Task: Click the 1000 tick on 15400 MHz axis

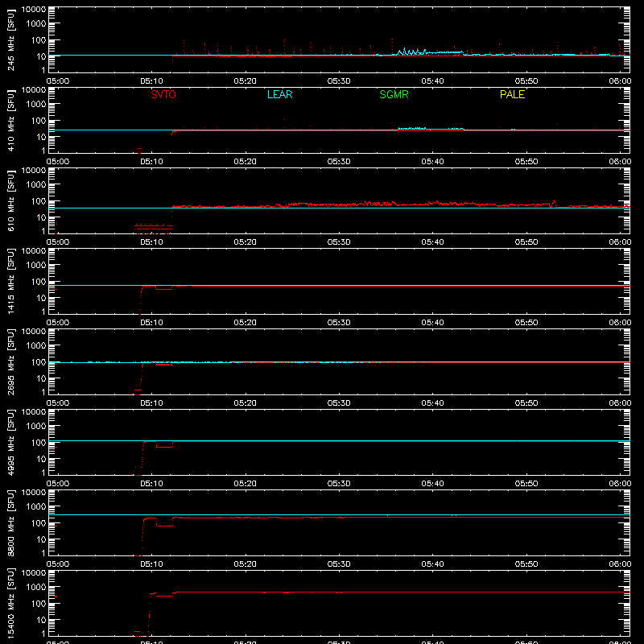Action: pos(36,588)
